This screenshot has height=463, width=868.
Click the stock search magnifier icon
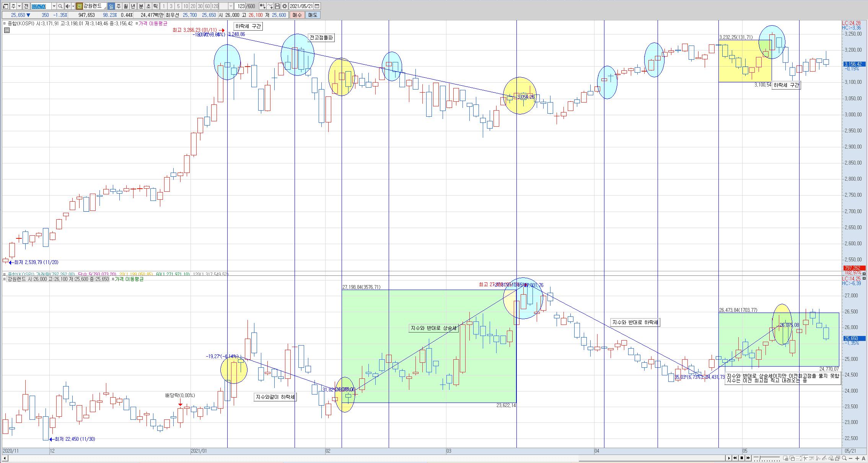click(60, 6)
